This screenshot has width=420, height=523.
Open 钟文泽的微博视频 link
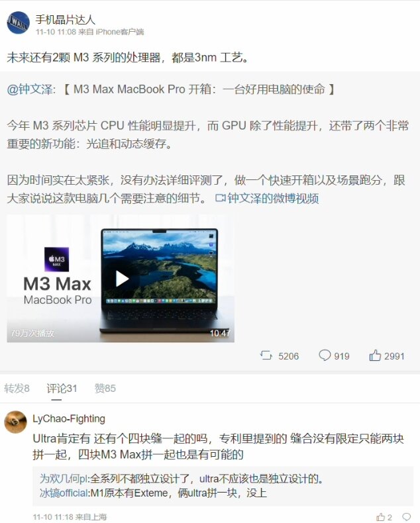tap(273, 199)
